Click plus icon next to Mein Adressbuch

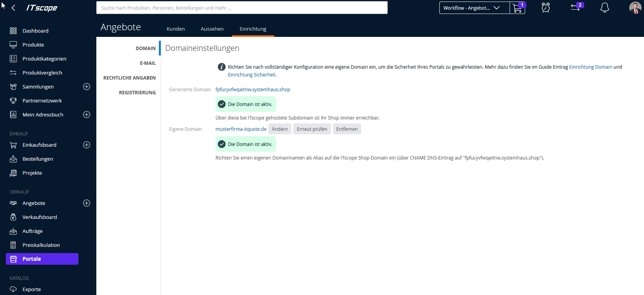(87, 115)
